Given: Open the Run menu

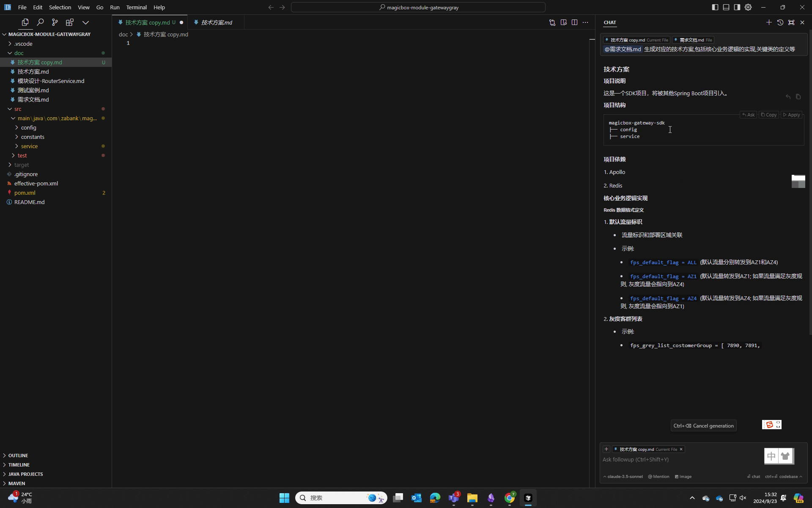Looking at the screenshot, I should (x=115, y=7).
